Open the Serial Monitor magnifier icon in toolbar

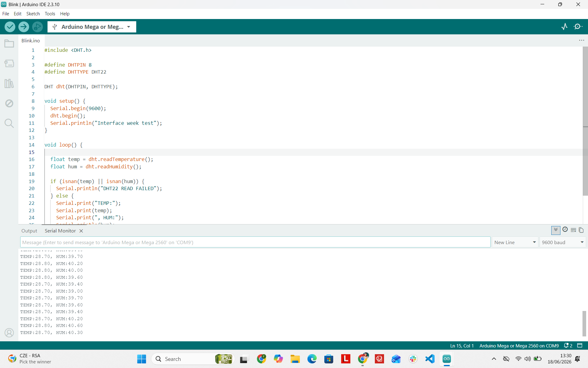pyautogui.click(x=578, y=27)
